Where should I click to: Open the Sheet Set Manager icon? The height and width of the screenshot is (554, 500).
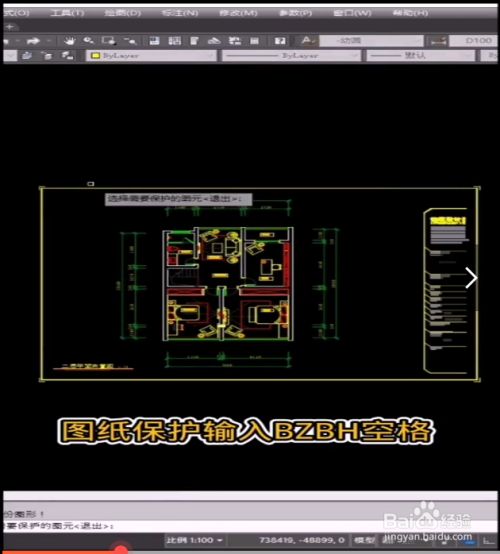[214, 41]
